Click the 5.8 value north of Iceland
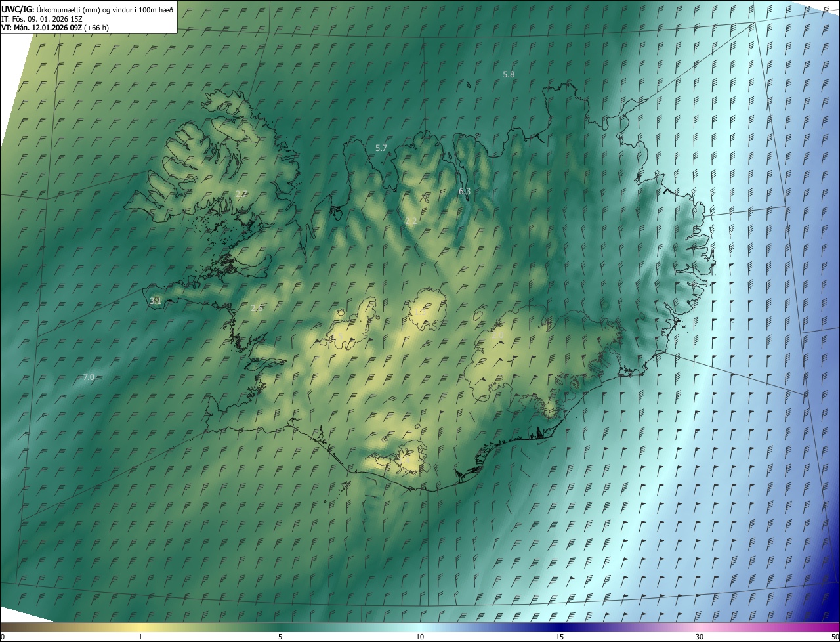This screenshot has height=642, width=840. pyautogui.click(x=509, y=74)
